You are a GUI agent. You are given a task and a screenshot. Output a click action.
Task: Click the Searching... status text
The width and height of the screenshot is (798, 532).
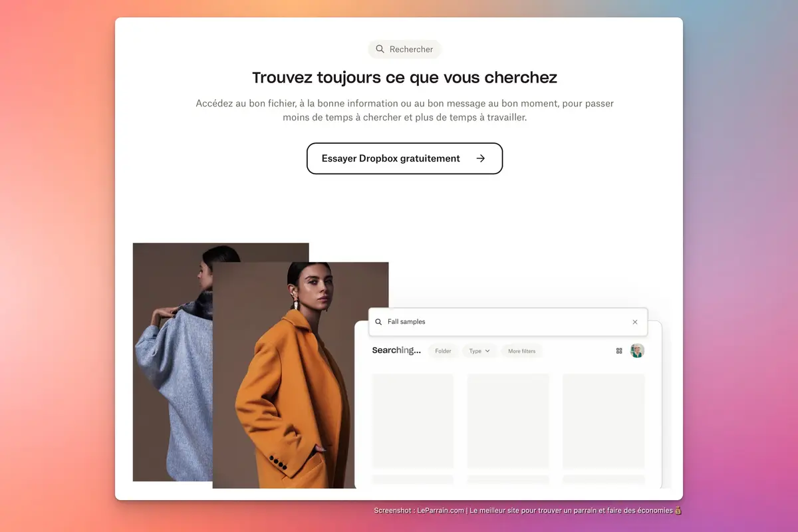tap(396, 350)
